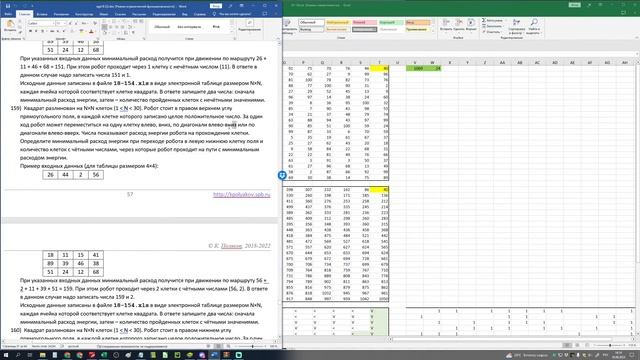Toggle paragraph marks display in Word
This screenshot has width=640, height=360.
[133, 33]
